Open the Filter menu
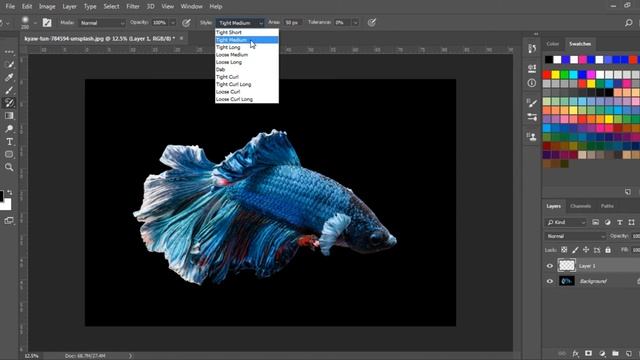 click(x=133, y=7)
